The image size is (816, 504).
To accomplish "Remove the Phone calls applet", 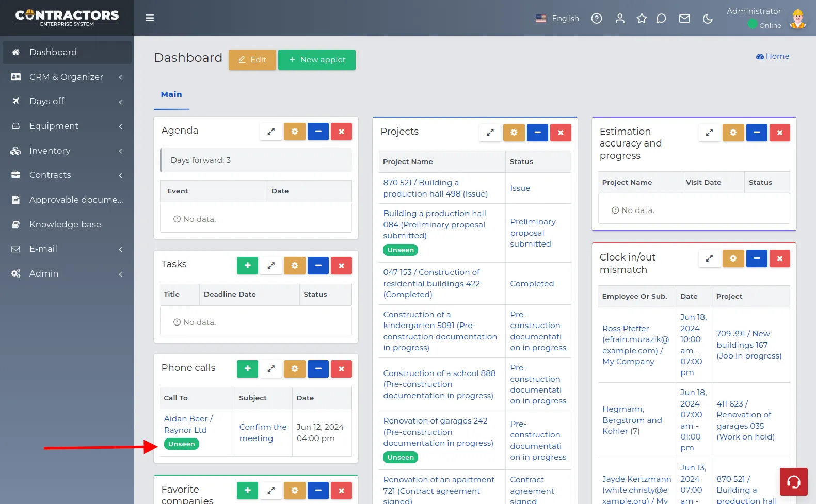I will [341, 369].
